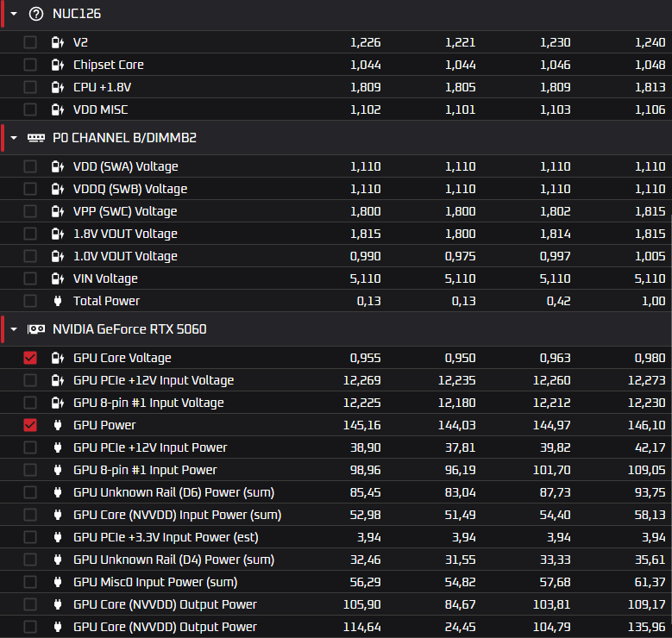Screen dimensions: 672x638
Task: Click the graphics card icon beside NVIDIA GeForce RTX 5060
Action: pos(36,329)
